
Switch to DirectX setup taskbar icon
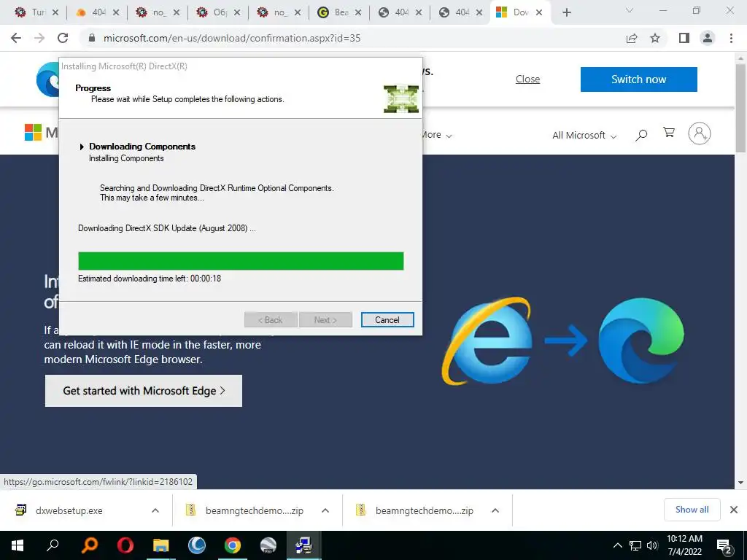pyautogui.click(x=303, y=545)
